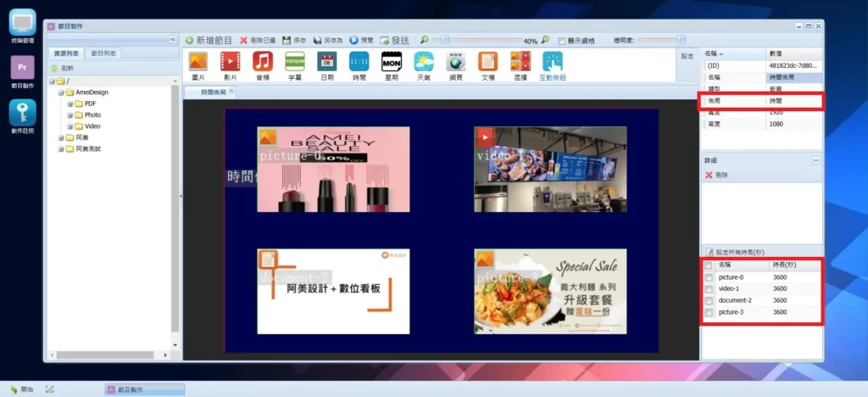Open 軟件註冊 key icon on desktop
This screenshot has width=868, height=397.
(x=23, y=113)
